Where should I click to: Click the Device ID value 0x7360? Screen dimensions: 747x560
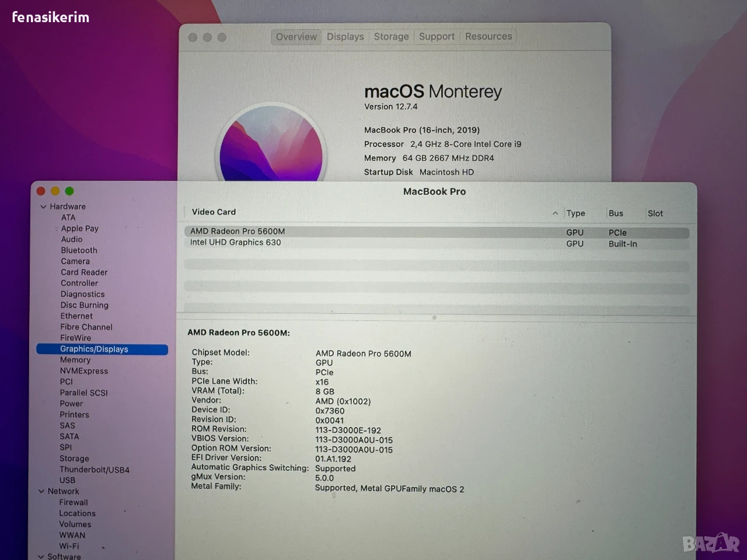click(330, 411)
